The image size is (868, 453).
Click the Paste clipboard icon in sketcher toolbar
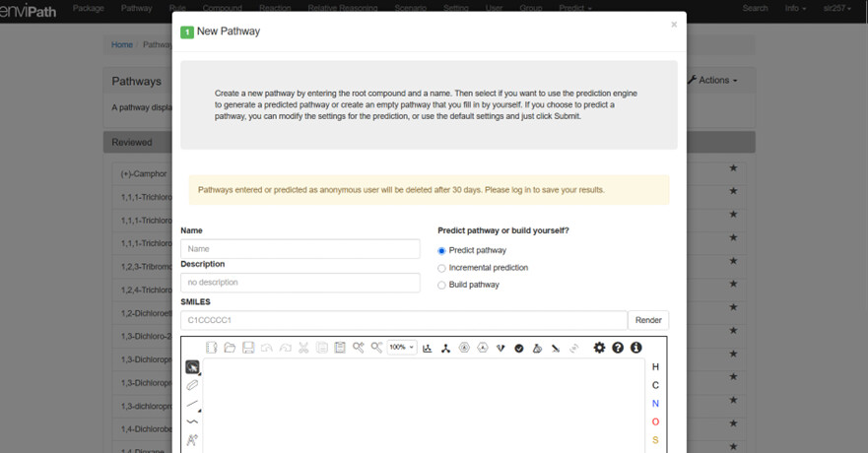[340, 348]
